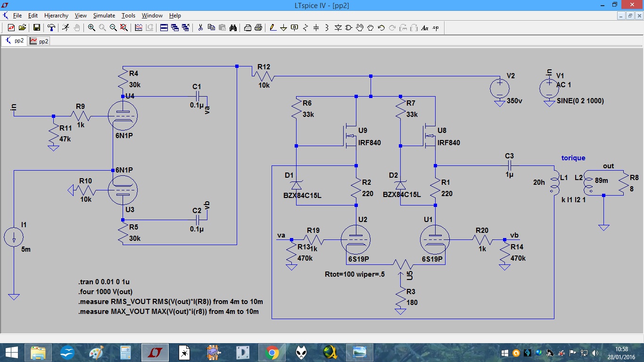Click the U2 6S19P triode symbol
The height and width of the screenshot is (362, 644).
point(355,240)
